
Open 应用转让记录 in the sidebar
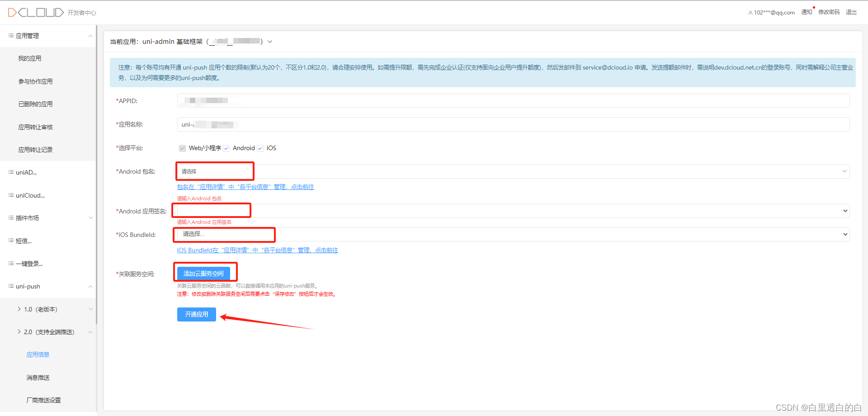pyautogui.click(x=35, y=150)
